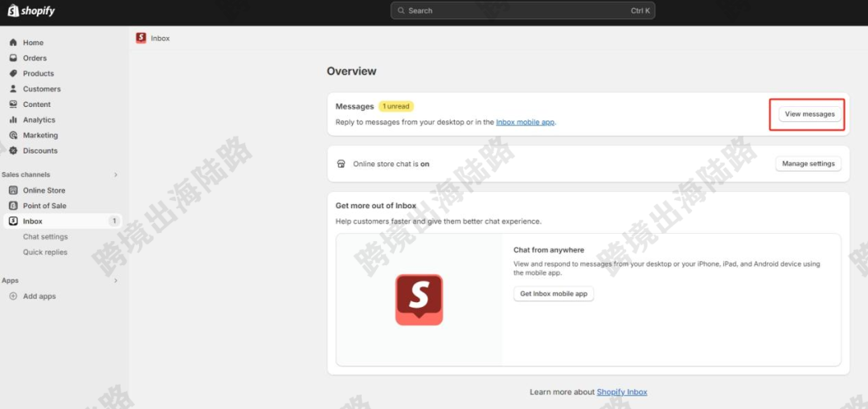Click 'Get more out of Inbox' heading
This screenshot has height=409, width=868.
click(x=376, y=206)
